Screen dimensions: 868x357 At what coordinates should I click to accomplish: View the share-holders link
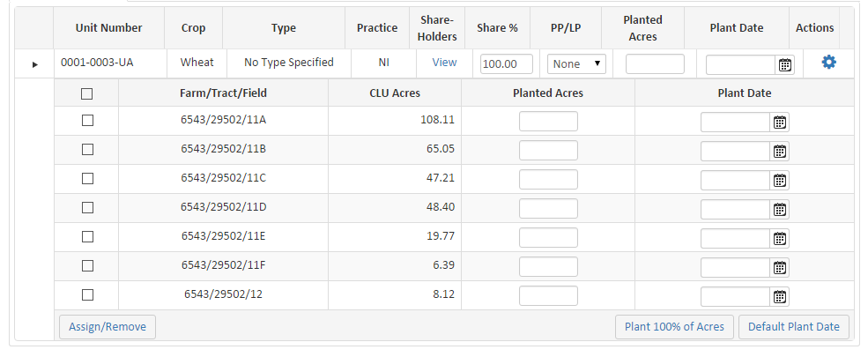pyautogui.click(x=444, y=63)
